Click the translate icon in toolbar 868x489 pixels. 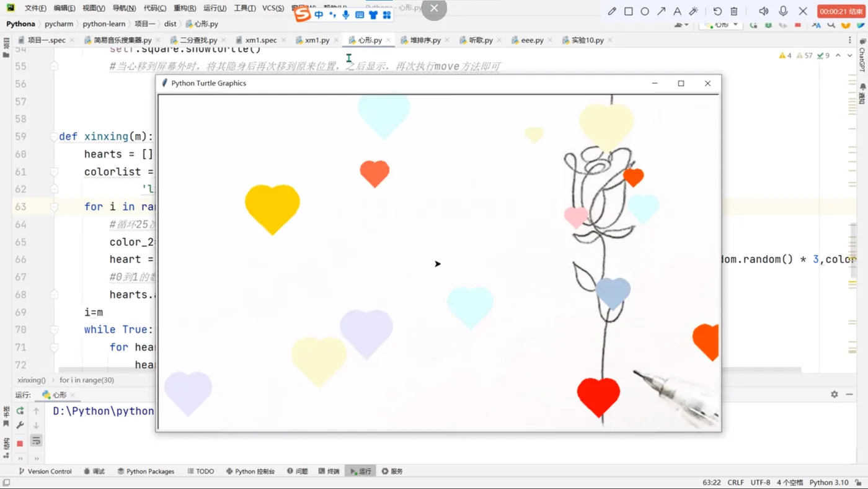(x=816, y=25)
